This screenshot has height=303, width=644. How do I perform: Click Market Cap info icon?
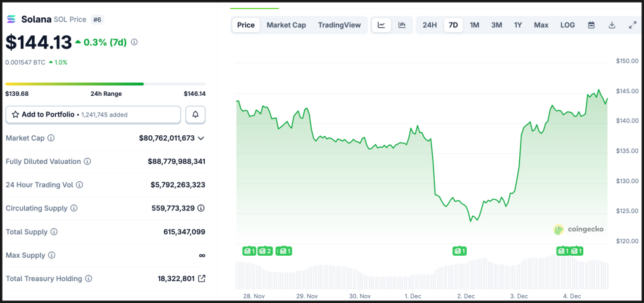[51, 138]
